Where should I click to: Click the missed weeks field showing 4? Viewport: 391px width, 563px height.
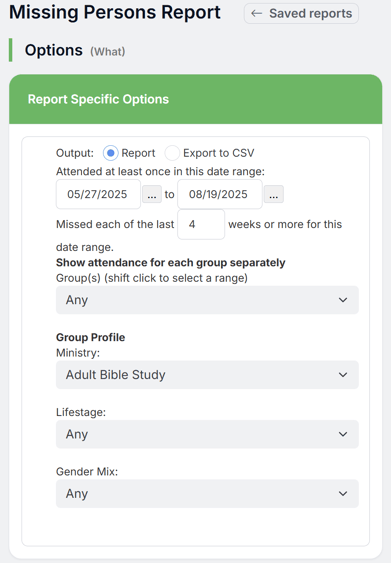[x=201, y=224]
